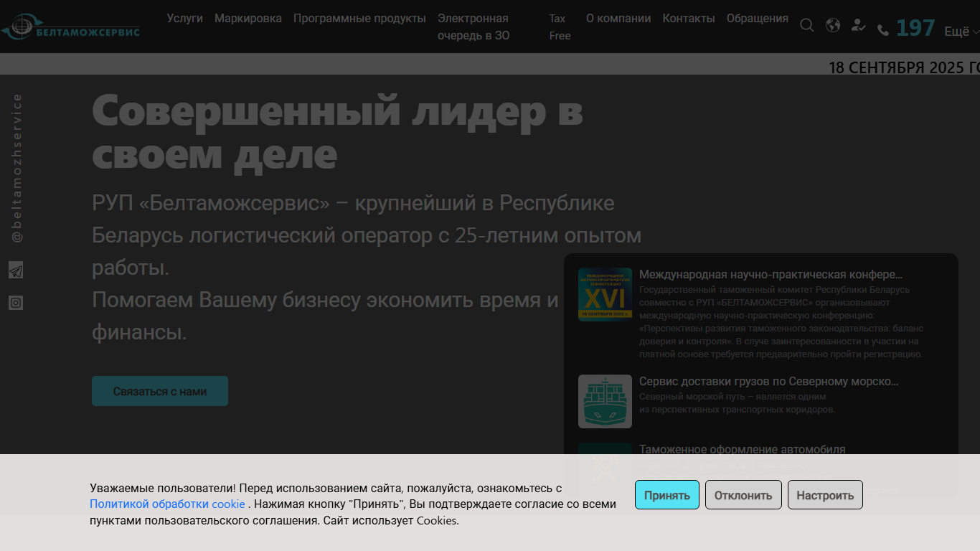This screenshot has height=551, width=980.
Task: Click the globe language icon
Action: [833, 26]
